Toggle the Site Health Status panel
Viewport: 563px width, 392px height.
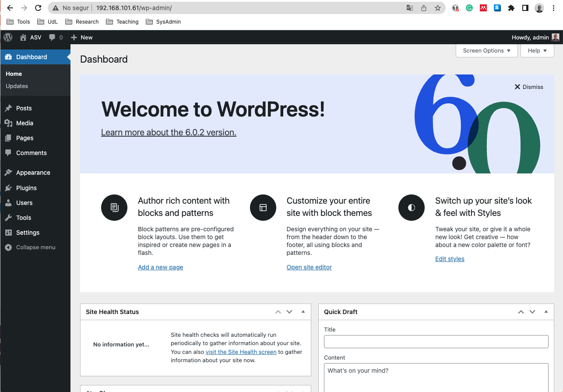point(303,312)
